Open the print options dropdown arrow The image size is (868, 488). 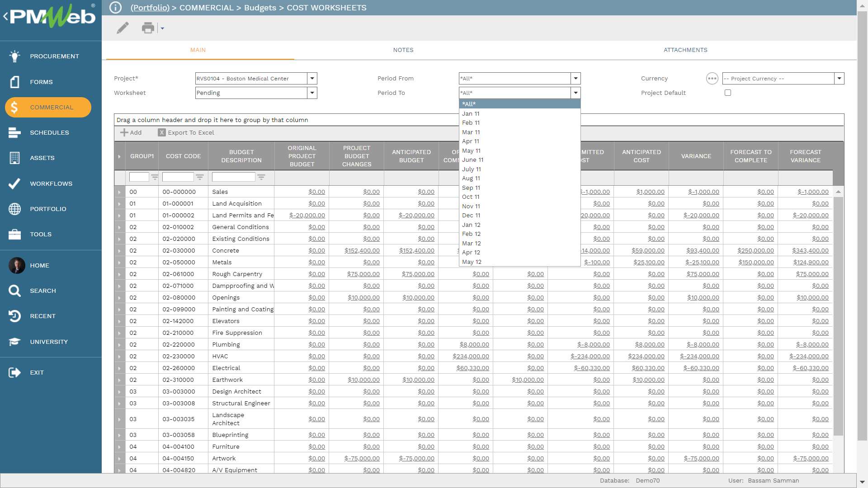[162, 28]
